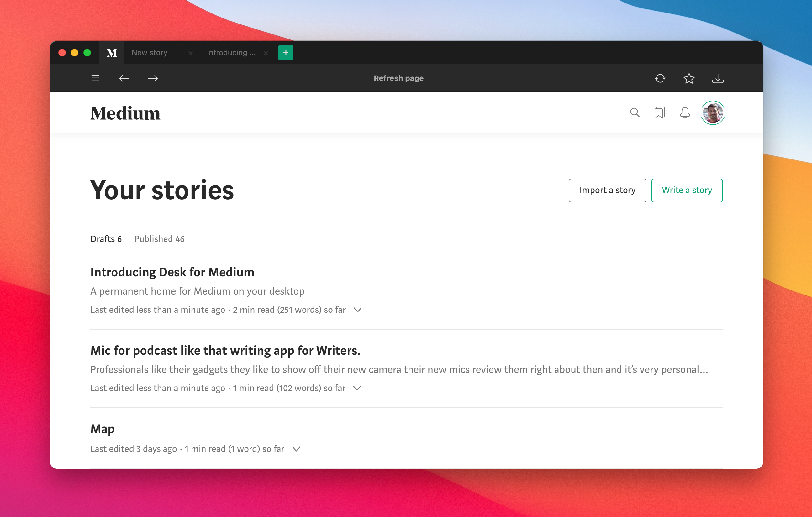Close window with red traffic light
The height and width of the screenshot is (517, 812).
pyautogui.click(x=62, y=53)
